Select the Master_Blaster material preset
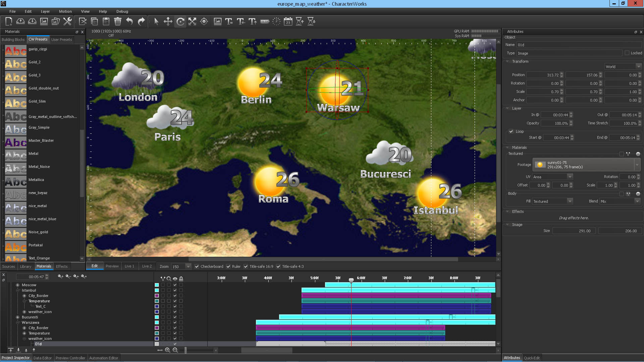Screen dimensions: 644x362 [x=41, y=140]
